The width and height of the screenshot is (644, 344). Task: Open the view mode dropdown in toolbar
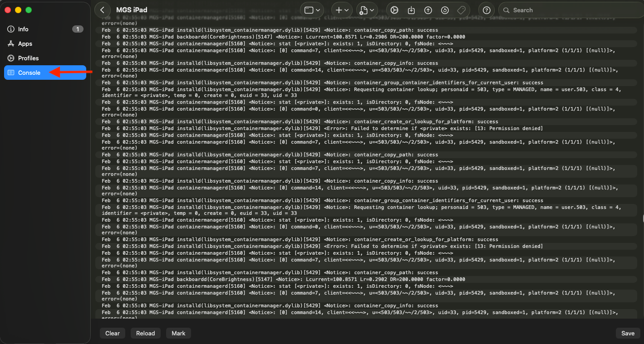[x=312, y=10]
